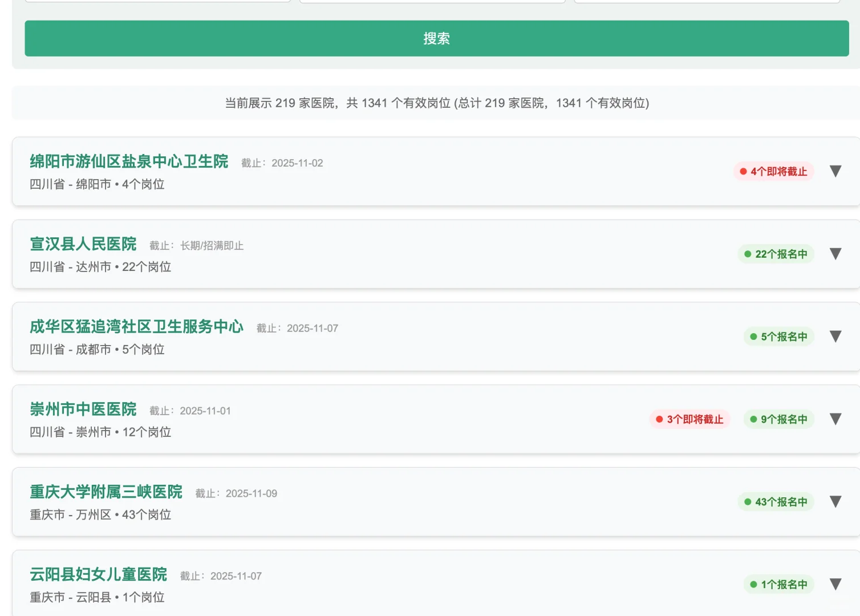Expand the 重庆大学附属三峡医院 job card
This screenshot has height=616, width=860.
point(835,502)
